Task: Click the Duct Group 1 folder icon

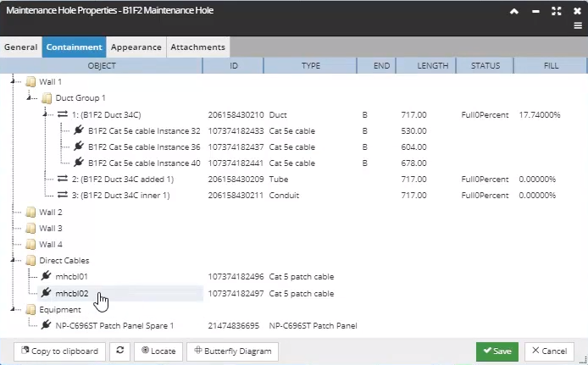Action: point(47,98)
